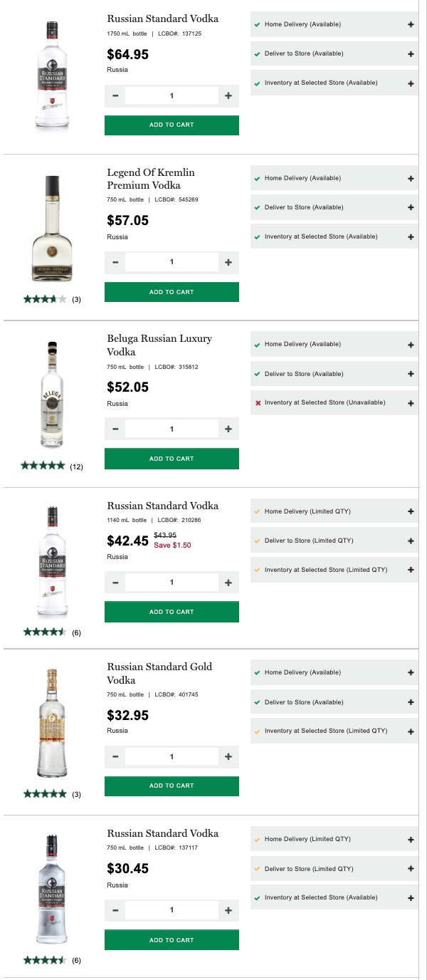Click the five-star rating of Russian Standard Gold
The width and height of the screenshot is (427, 980).
click(x=45, y=793)
